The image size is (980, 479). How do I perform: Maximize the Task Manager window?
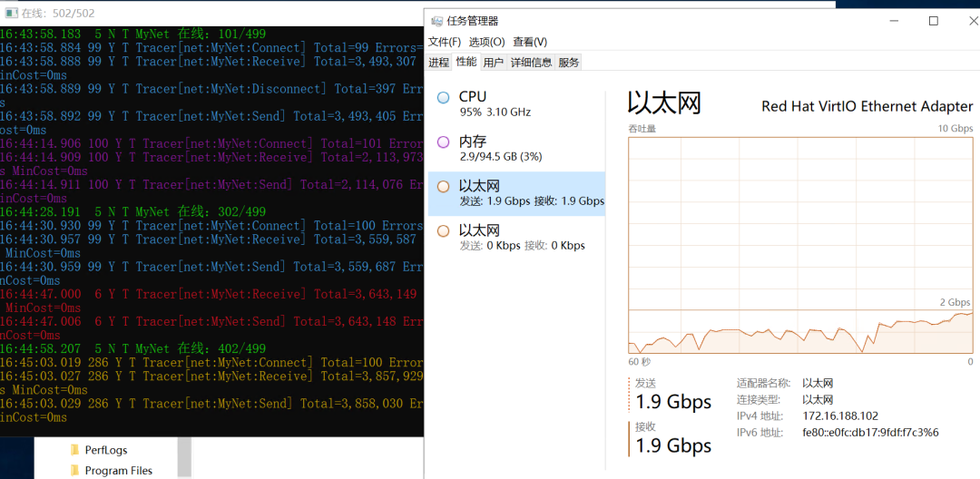[x=934, y=21]
